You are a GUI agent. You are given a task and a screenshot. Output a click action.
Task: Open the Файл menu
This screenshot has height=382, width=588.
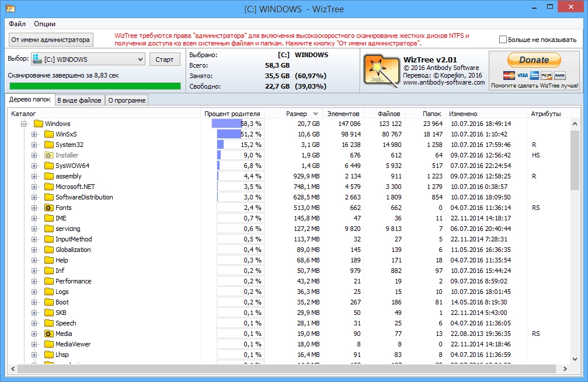pyautogui.click(x=18, y=23)
